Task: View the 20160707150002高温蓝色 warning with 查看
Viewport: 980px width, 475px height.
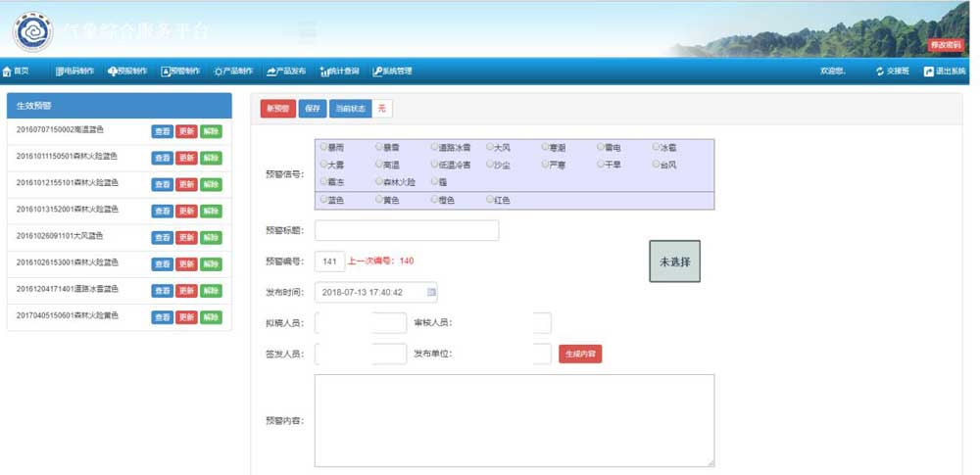Action: (163, 131)
